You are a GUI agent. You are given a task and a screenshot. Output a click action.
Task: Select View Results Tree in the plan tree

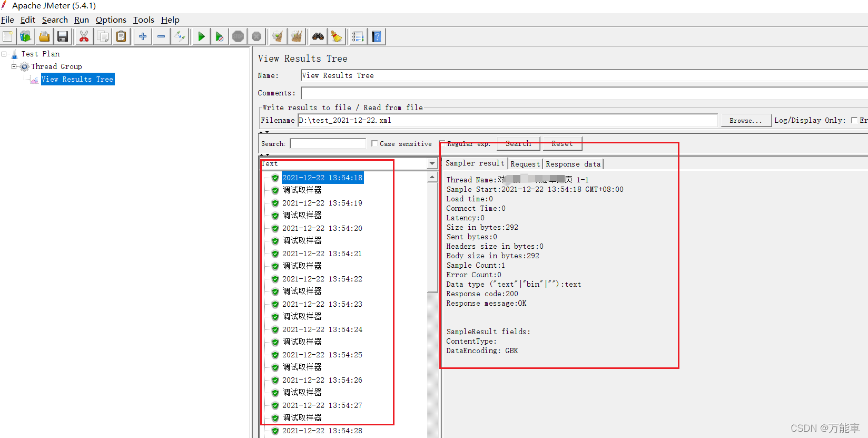tap(77, 79)
